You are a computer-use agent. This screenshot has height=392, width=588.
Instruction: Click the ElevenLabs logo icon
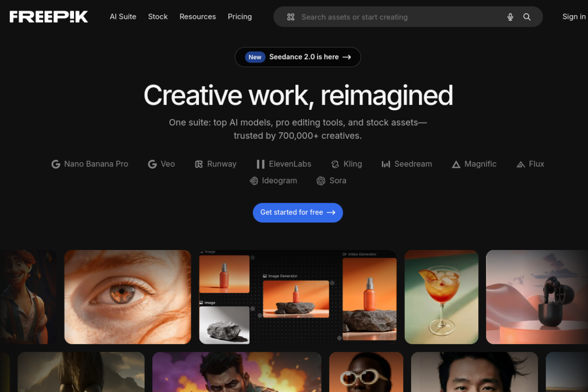point(260,164)
